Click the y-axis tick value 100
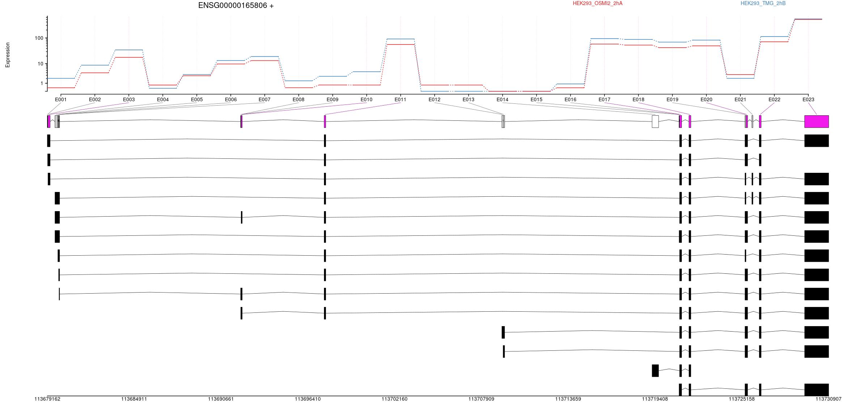This screenshot has height=405, width=868. 39,38
